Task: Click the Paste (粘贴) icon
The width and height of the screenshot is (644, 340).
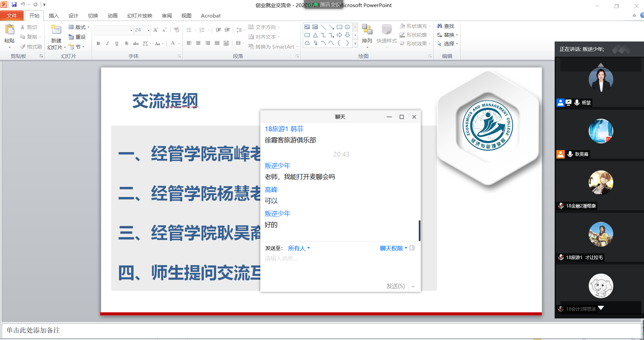Action: [9, 30]
